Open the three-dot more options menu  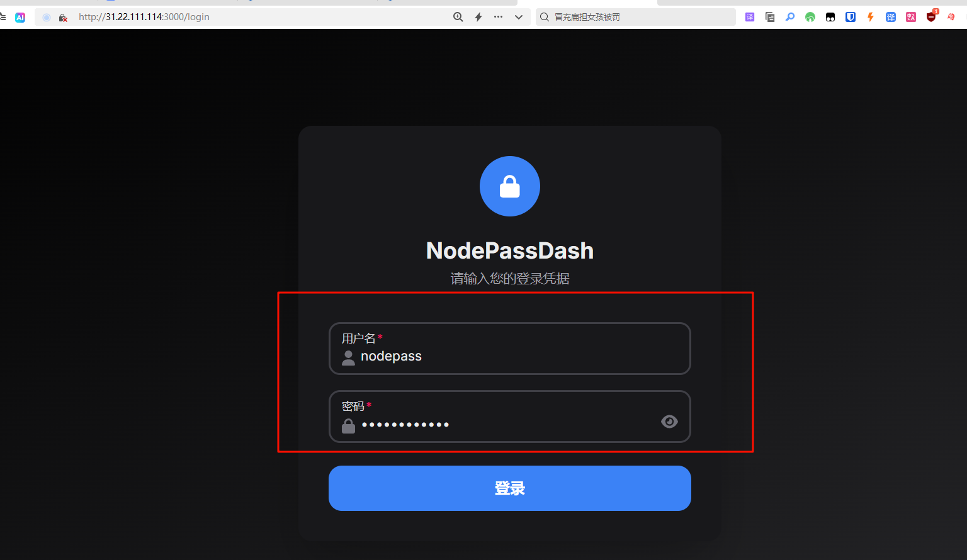(x=499, y=17)
